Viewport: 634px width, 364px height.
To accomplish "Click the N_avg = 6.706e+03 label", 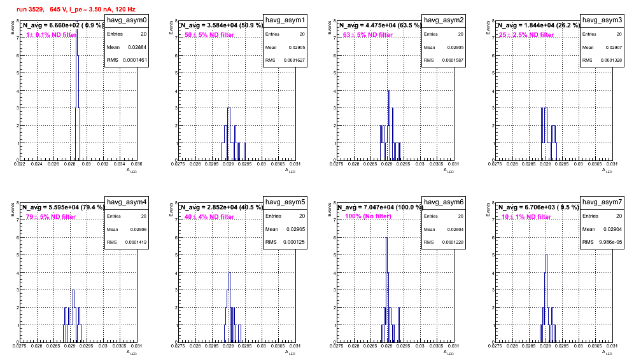I will 539,207.
